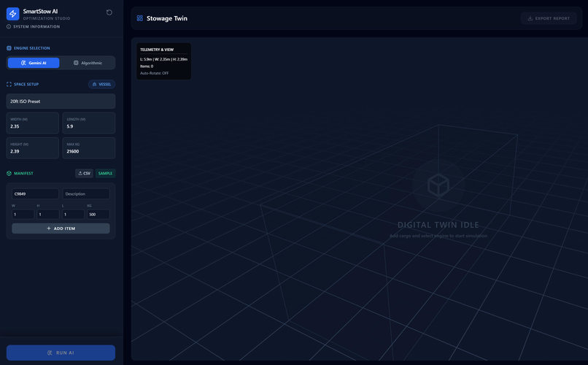Click the 'Items: 0' telemetry text
Image resolution: width=588 pixels, height=365 pixels.
coord(147,66)
